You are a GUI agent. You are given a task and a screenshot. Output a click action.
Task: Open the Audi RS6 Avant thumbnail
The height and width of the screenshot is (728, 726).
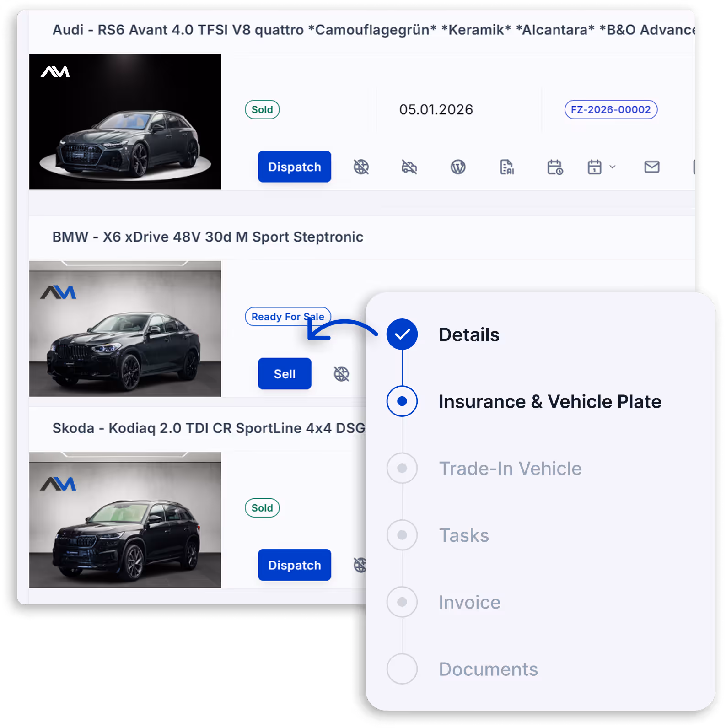click(x=125, y=122)
